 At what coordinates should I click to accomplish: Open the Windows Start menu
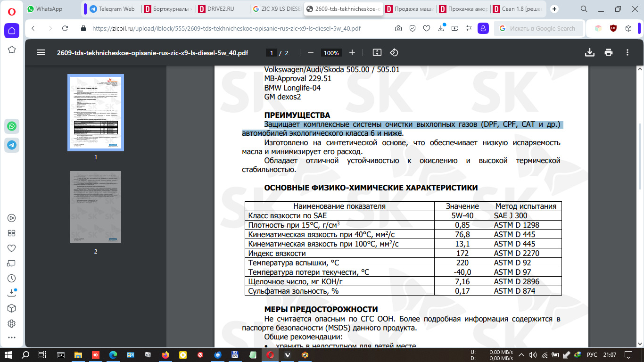[8, 354]
